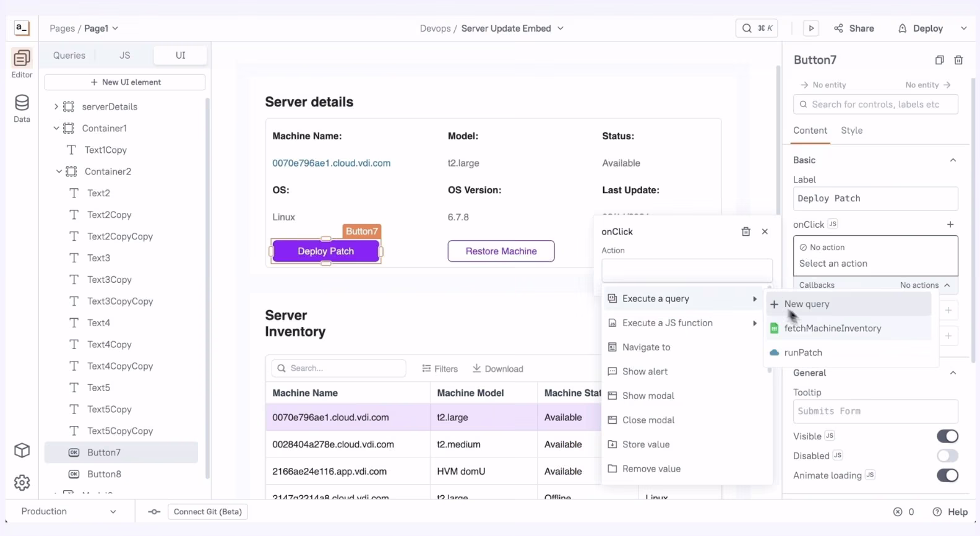The image size is (980, 536).
Task: Choose Store value menu item
Action: [682, 444]
